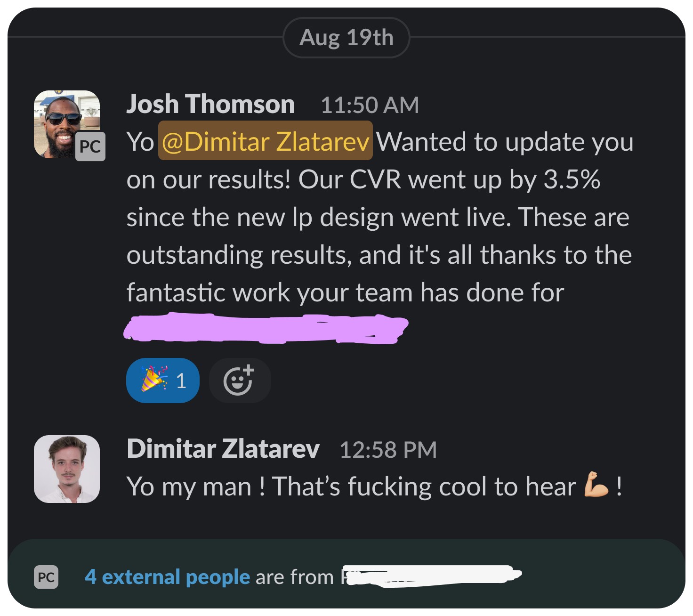Open Josh Thomson's profile from his name
This screenshot has height=616, width=693.
[210, 104]
